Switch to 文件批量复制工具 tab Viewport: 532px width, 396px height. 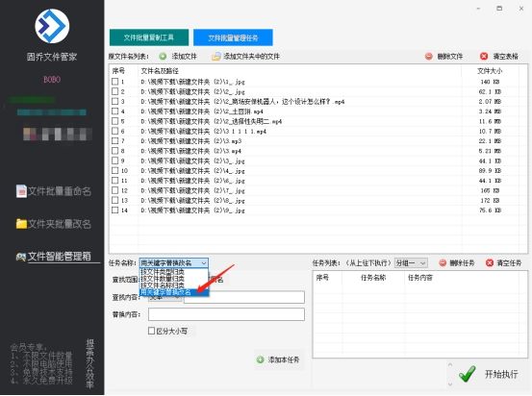(149, 37)
